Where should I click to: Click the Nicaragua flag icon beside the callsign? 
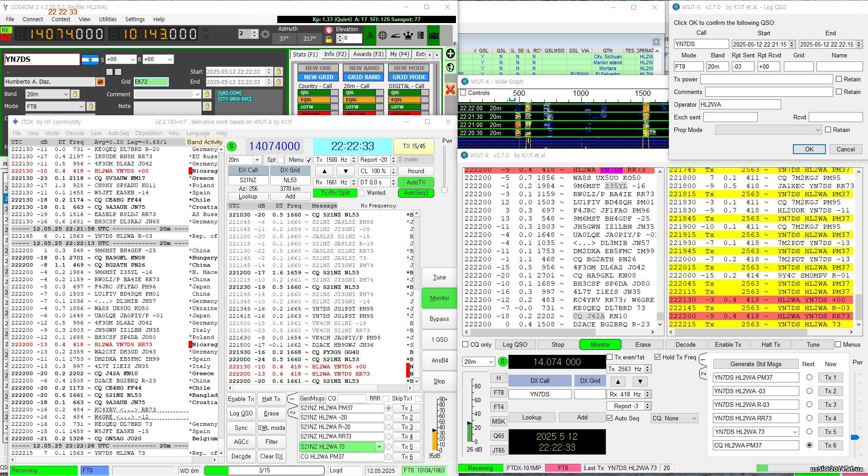click(x=90, y=59)
